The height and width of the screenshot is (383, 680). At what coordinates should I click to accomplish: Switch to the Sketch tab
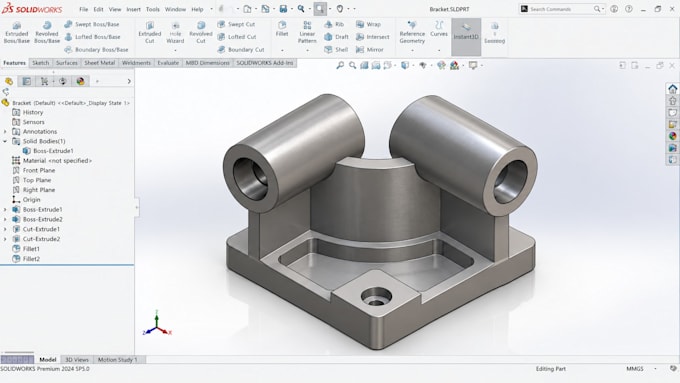tap(40, 63)
